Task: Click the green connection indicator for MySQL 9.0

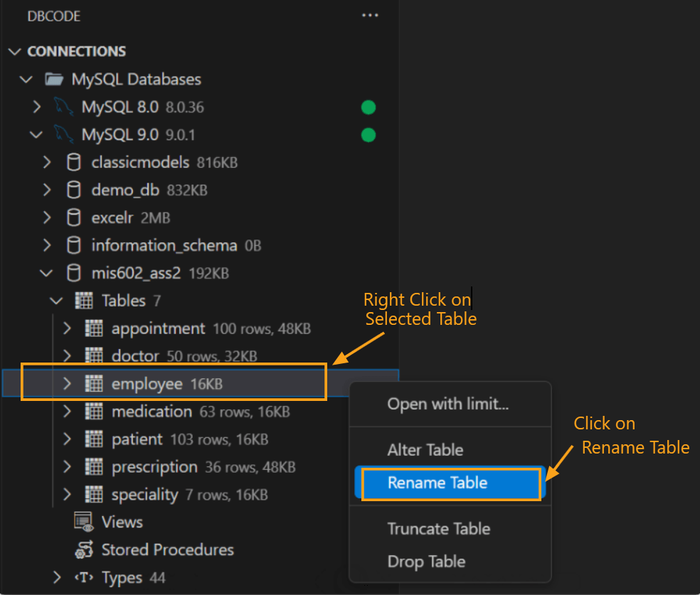Action: (x=368, y=134)
